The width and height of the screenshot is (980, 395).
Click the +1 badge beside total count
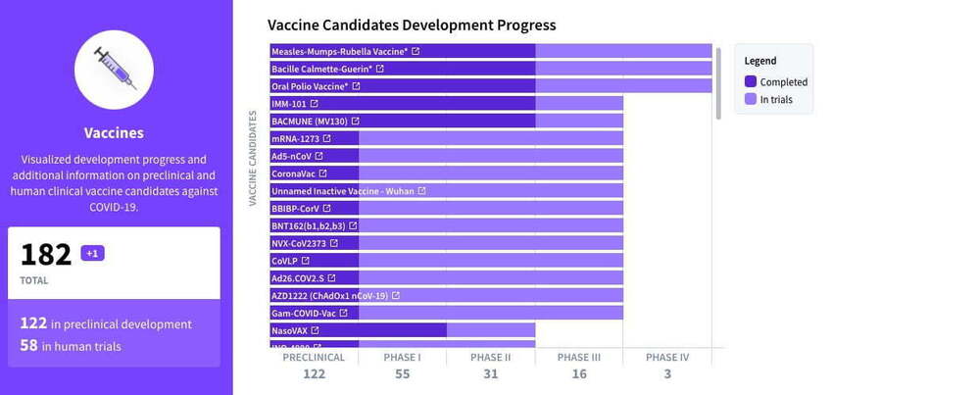(x=92, y=254)
